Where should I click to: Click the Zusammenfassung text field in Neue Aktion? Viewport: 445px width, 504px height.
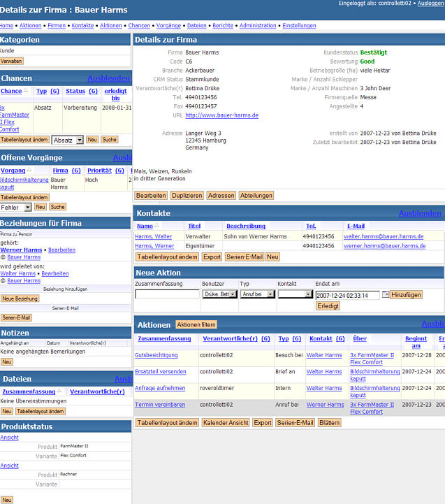pos(167,294)
